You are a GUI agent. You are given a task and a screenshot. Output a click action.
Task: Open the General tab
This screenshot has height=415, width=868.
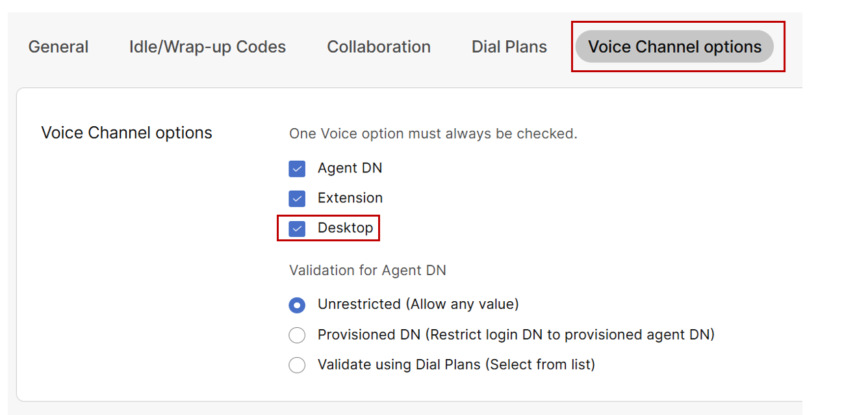coord(58,47)
